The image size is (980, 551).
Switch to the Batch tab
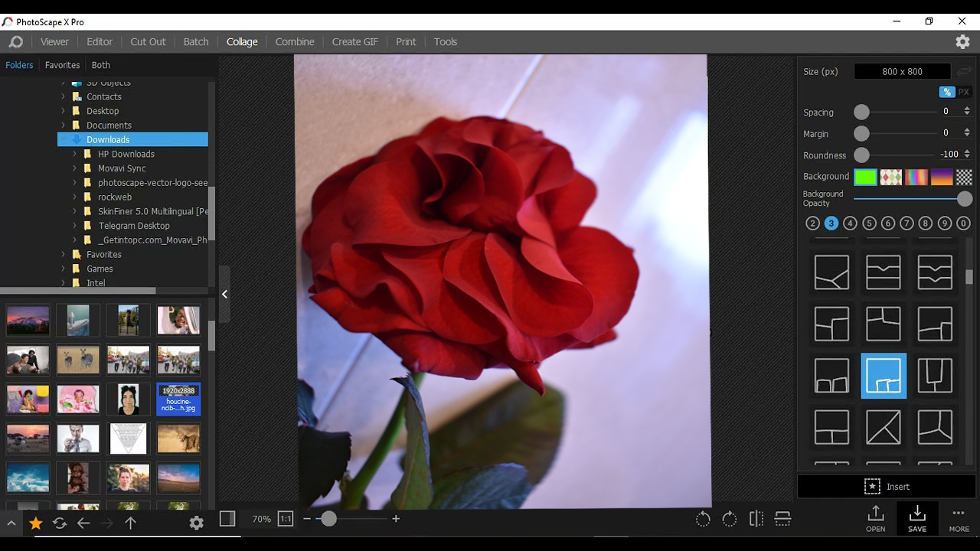click(x=196, y=42)
